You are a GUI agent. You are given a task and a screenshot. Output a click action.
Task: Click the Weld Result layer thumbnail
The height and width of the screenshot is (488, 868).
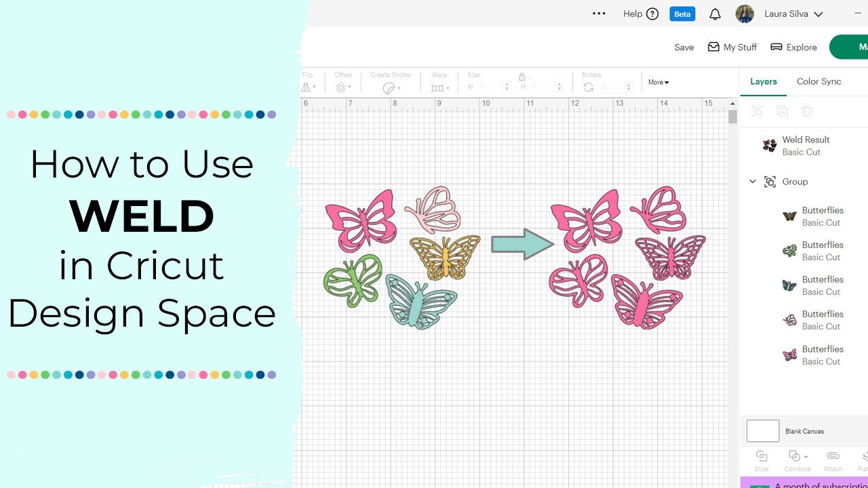(770, 146)
